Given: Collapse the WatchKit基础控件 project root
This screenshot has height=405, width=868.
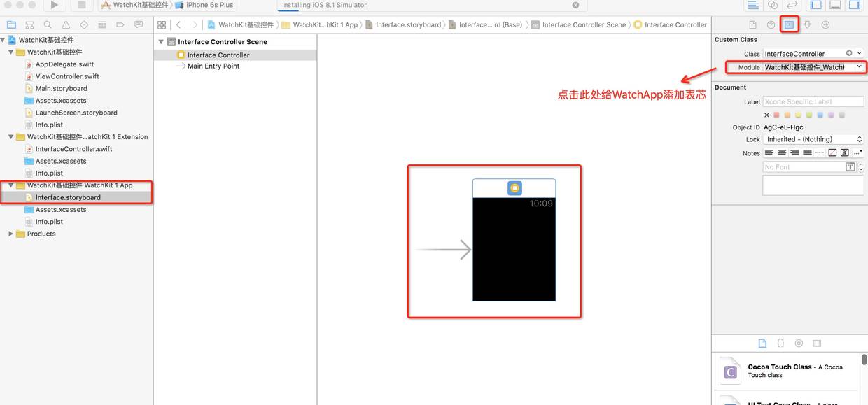Looking at the screenshot, I should click(3, 40).
